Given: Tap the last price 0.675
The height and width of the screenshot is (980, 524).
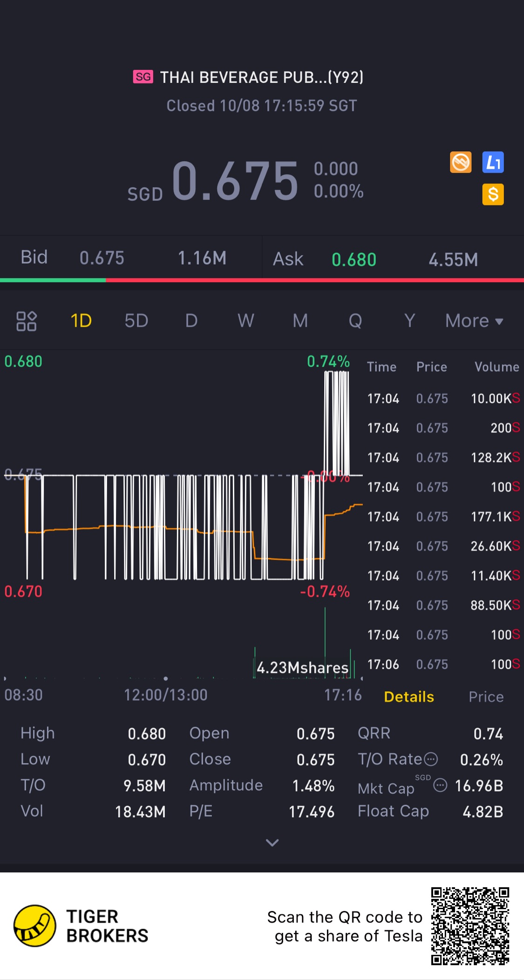Looking at the screenshot, I should (x=235, y=181).
